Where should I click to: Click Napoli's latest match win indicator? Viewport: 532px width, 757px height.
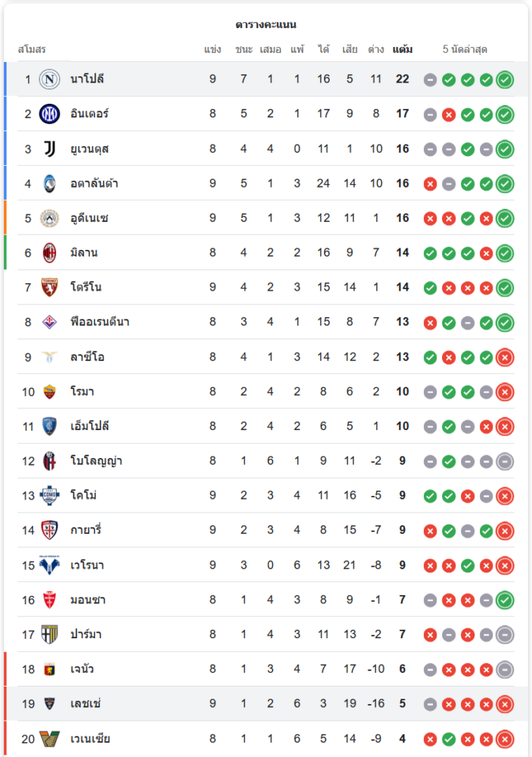[x=505, y=79]
